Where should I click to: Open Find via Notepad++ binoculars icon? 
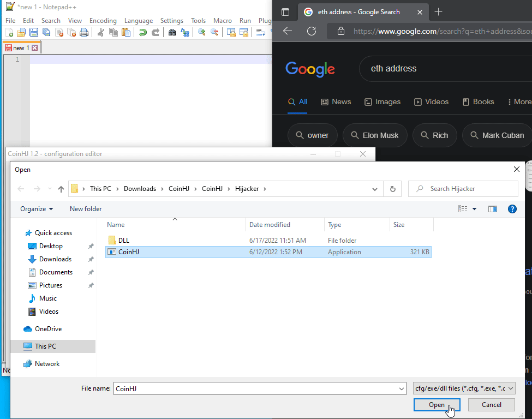172,32
